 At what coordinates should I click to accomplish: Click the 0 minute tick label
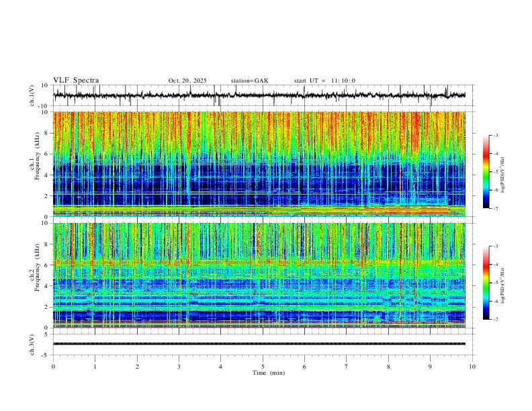click(53, 367)
